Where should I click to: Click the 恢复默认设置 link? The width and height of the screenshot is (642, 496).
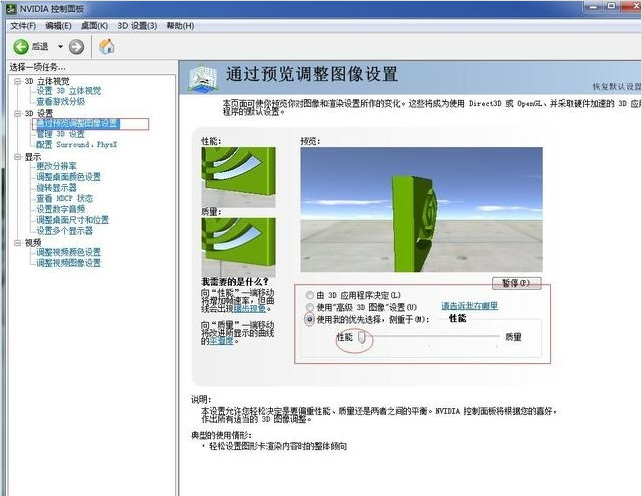click(x=617, y=86)
